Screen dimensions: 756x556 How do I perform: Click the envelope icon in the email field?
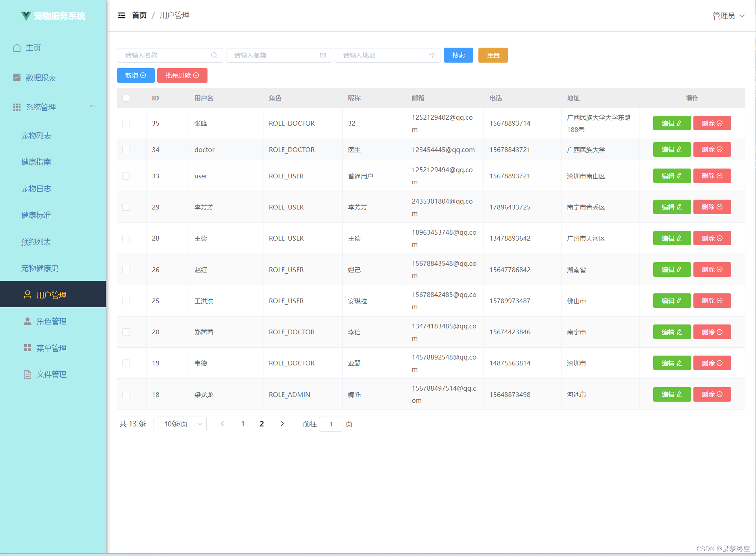322,55
